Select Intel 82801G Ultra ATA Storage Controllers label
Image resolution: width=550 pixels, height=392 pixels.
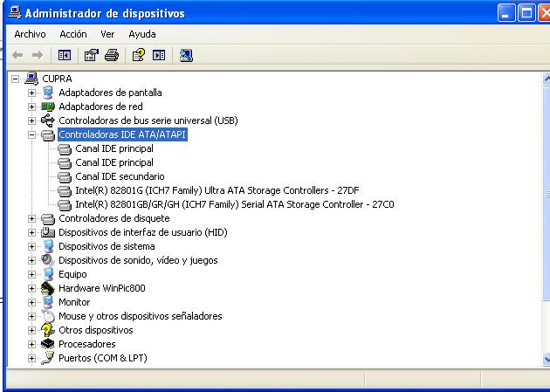(217, 190)
